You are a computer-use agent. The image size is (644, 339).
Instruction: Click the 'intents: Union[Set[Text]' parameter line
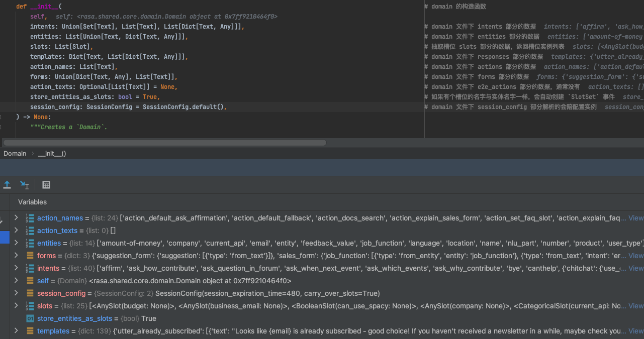[x=137, y=27]
